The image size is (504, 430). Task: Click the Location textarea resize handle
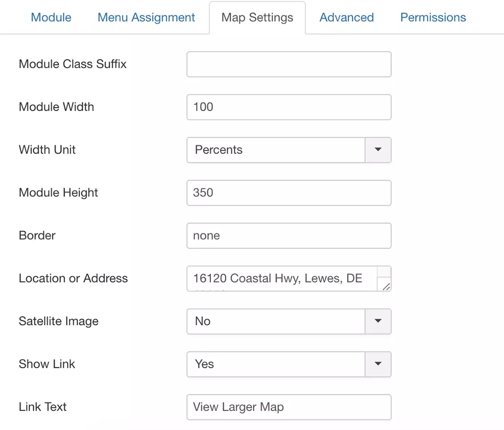point(387,287)
